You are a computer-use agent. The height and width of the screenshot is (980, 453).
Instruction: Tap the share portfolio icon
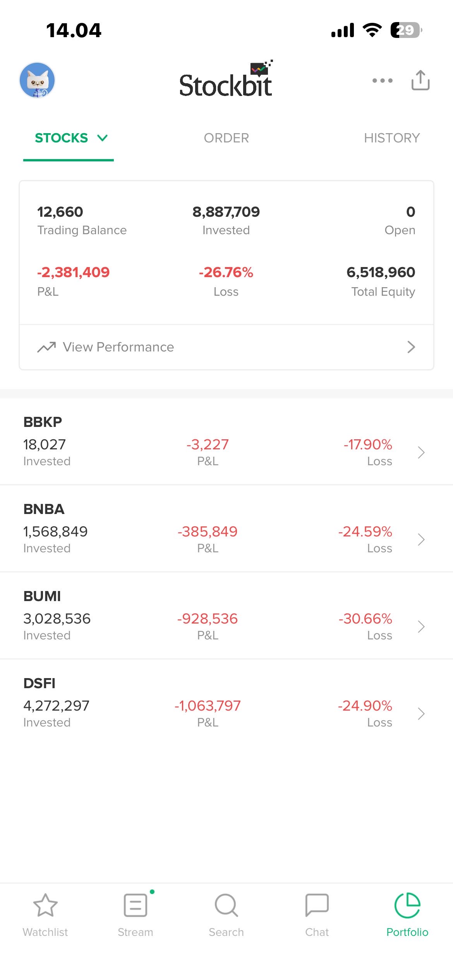pos(420,80)
